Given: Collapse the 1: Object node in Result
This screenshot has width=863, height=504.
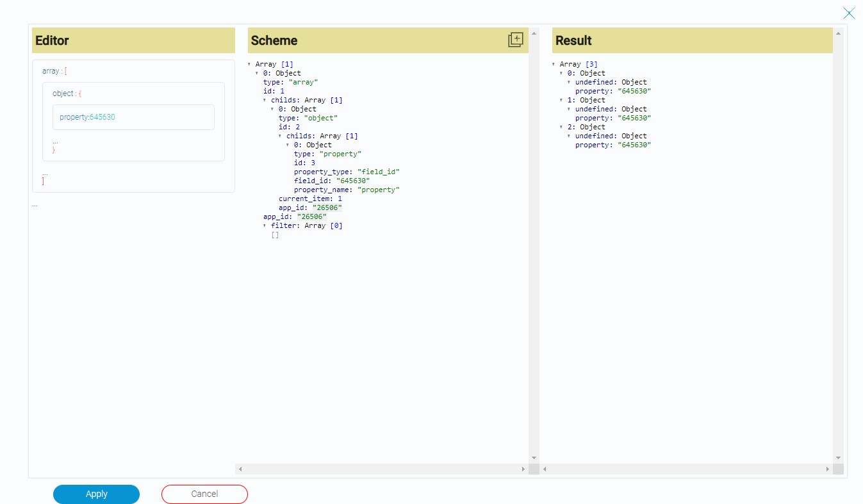Looking at the screenshot, I should pos(561,100).
